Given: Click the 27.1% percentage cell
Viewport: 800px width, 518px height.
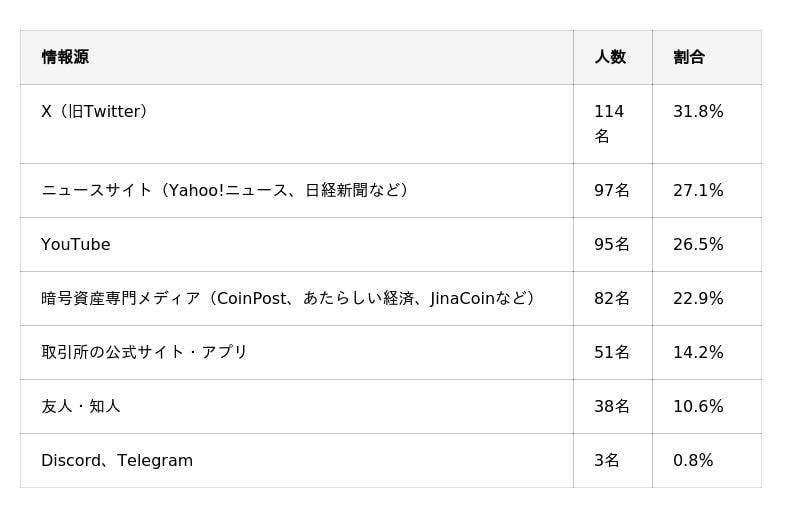Looking at the screenshot, I should point(698,190).
